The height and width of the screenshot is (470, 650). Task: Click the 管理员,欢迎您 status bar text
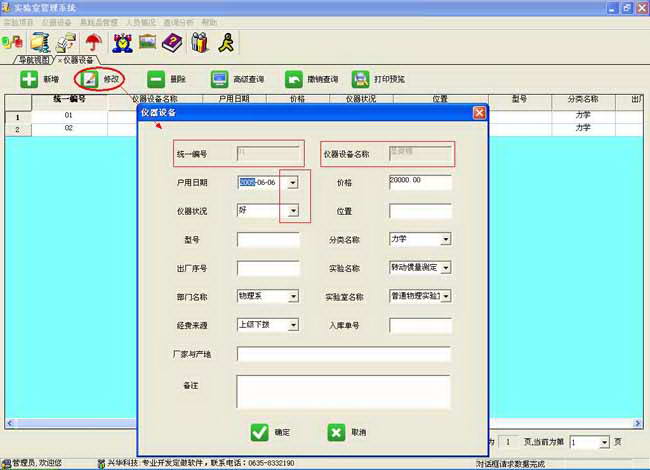click(x=36, y=463)
